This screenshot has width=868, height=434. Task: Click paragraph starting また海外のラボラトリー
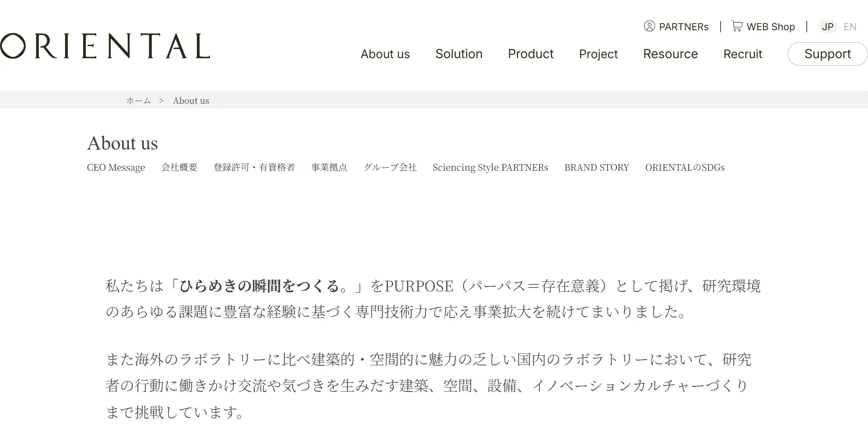click(428, 385)
